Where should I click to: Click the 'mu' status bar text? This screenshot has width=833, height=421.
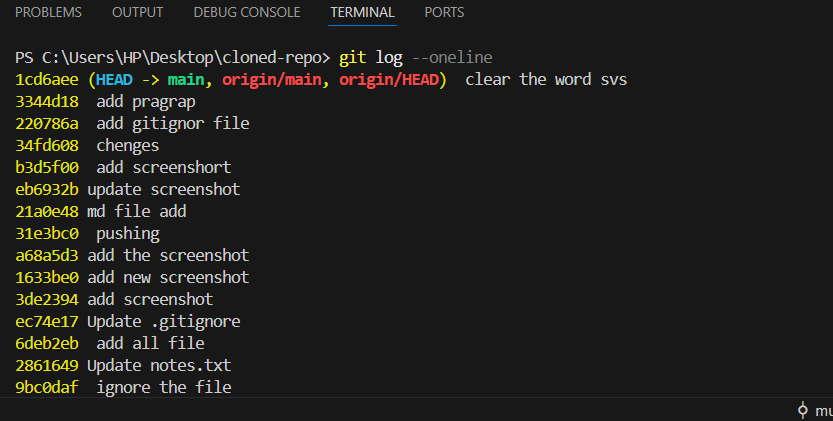click(x=823, y=410)
